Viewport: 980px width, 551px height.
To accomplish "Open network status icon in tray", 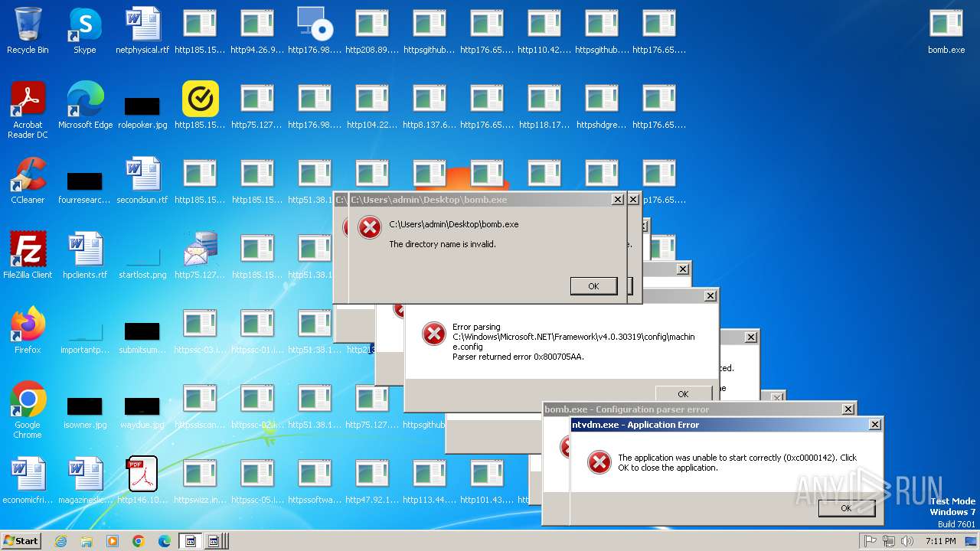I will 889,541.
